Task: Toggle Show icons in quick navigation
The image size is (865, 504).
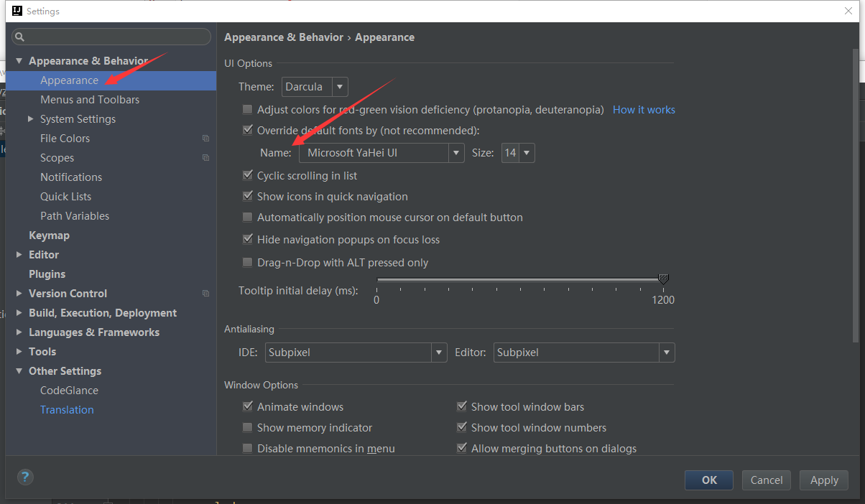Action: pyautogui.click(x=248, y=197)
